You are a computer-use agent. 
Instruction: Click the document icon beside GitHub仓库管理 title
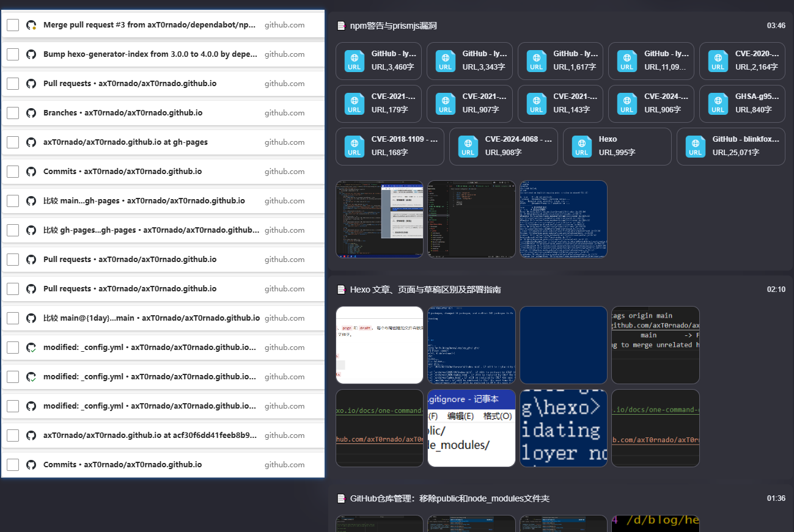coord(340,498)
